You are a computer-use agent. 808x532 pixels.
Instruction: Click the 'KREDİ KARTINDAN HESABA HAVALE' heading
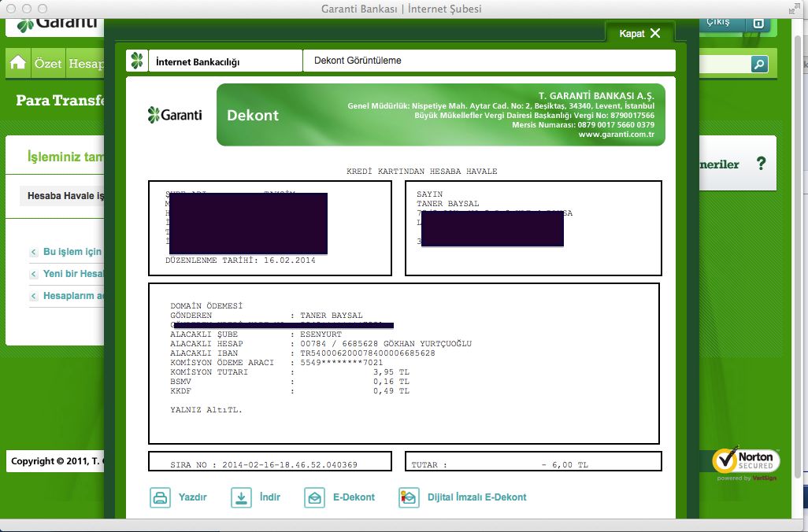pyautogui.click(x=421, y=171)
